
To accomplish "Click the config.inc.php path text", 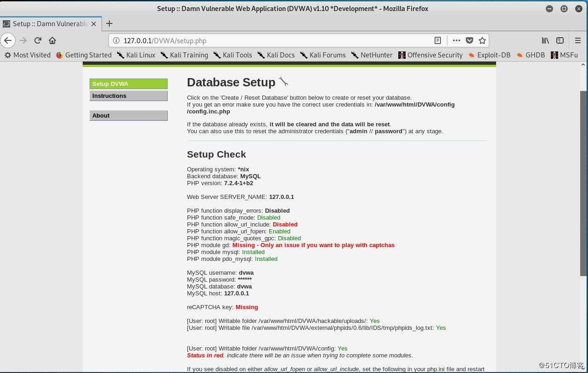I will coord(321,108).
